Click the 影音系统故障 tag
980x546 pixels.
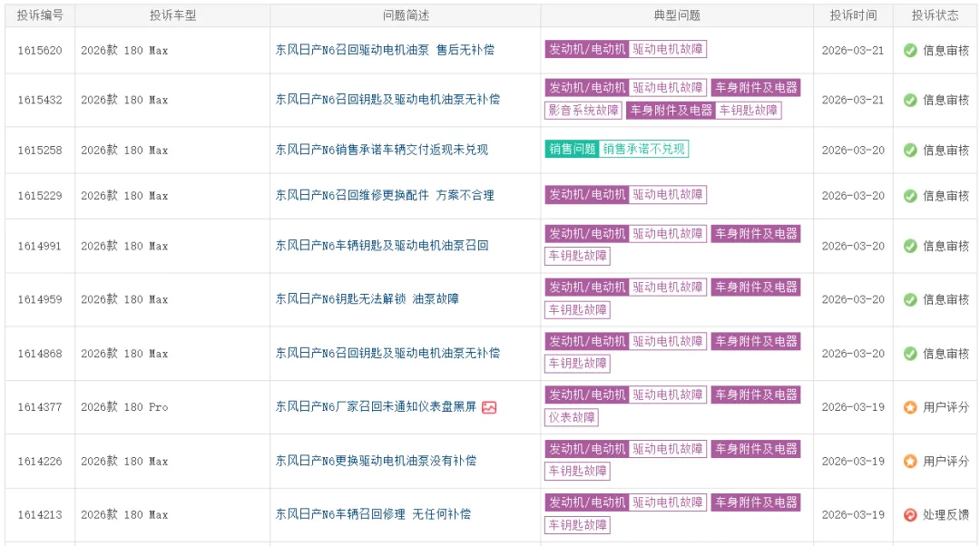tap(583, 110)
